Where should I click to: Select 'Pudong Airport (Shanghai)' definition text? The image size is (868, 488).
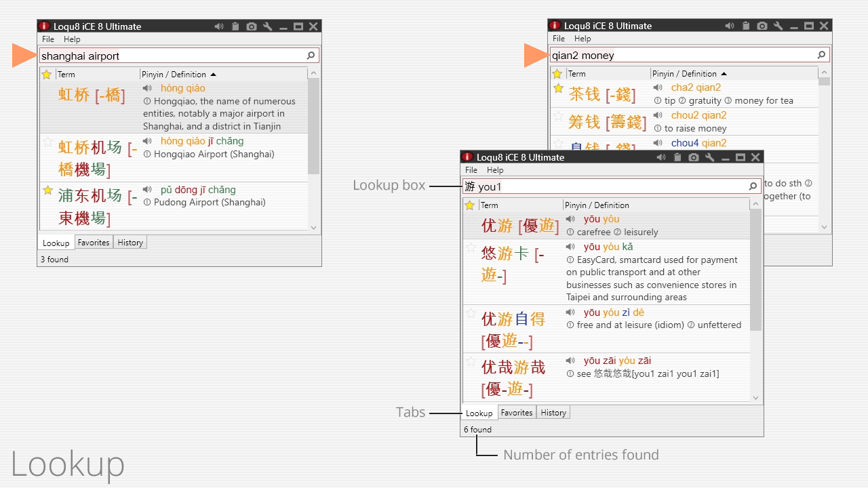(x=210, y=203)
